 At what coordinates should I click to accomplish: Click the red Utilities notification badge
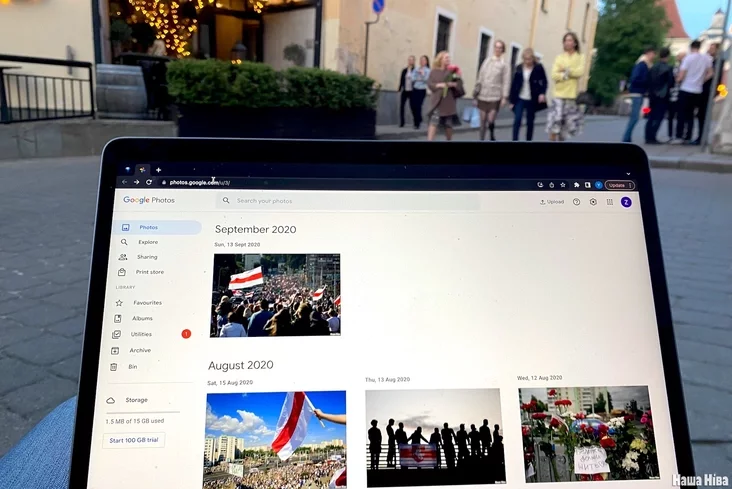[x=186, y=333]
